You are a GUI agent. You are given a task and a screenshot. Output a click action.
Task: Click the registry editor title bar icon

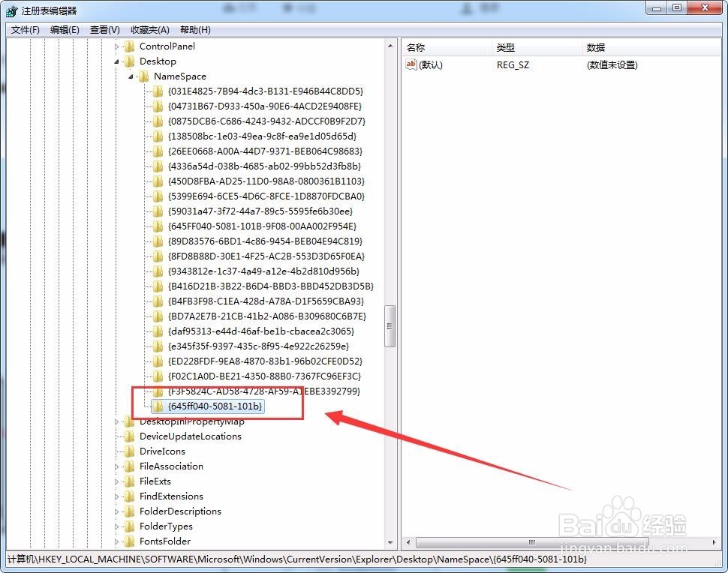click(x=11, y=10)
